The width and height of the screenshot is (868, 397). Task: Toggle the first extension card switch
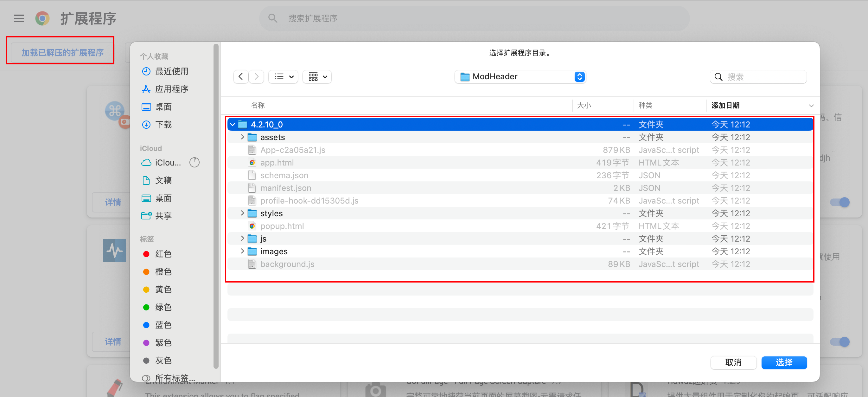coord(839,202)
